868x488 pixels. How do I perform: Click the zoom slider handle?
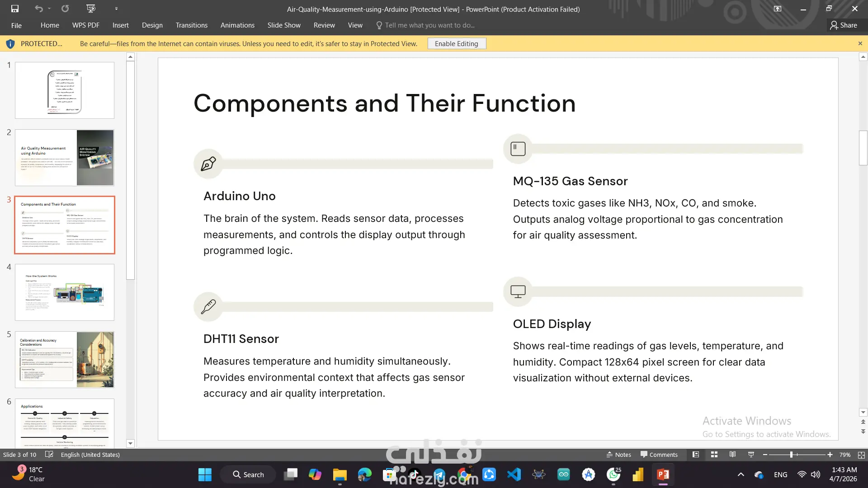(x=791, y=455)
